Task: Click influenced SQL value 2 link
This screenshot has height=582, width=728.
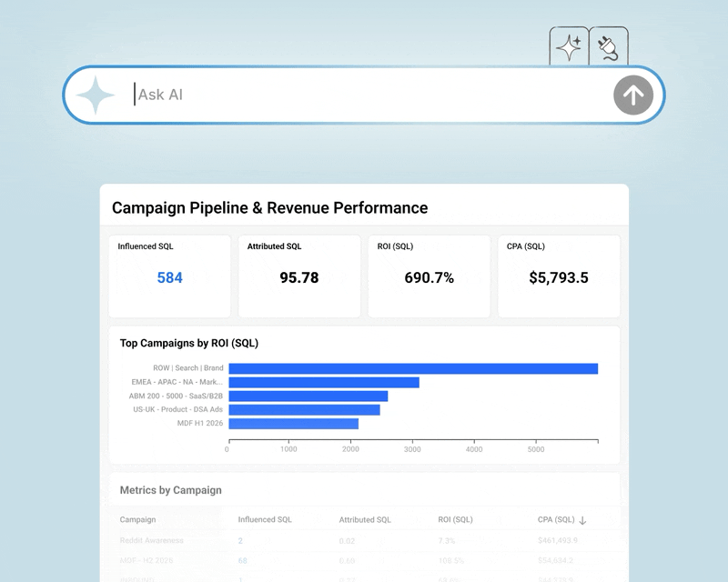Action: pos(240,541)
